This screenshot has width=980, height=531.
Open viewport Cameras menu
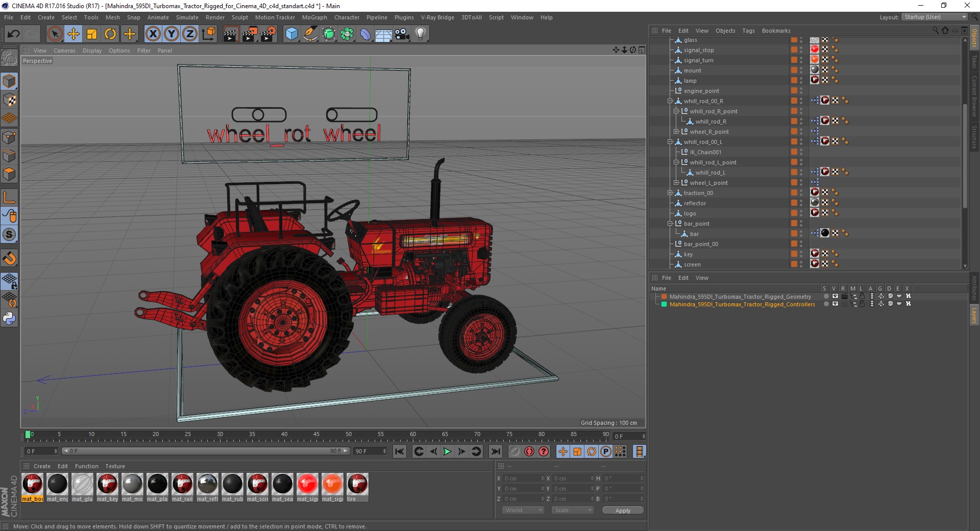[x=64, y=51]
